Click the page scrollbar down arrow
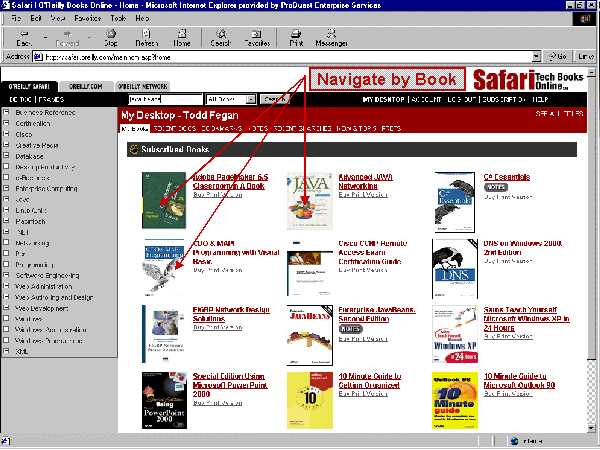This screenshot has width=600, height=450. coord(591,428)
